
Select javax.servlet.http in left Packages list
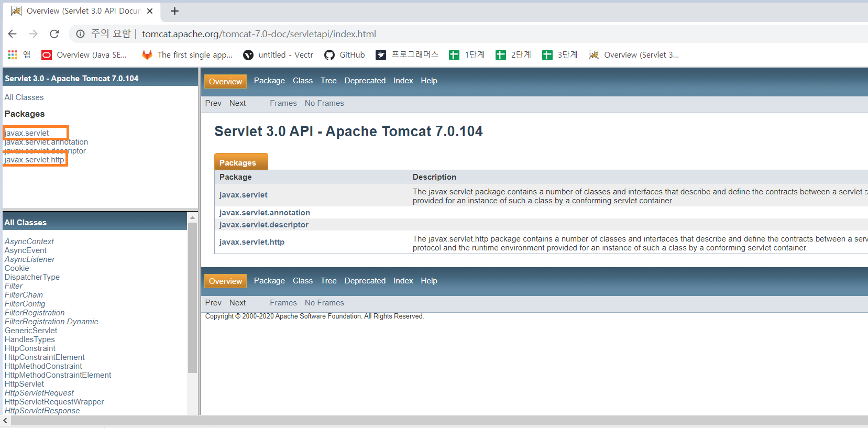tap(35, 160)
